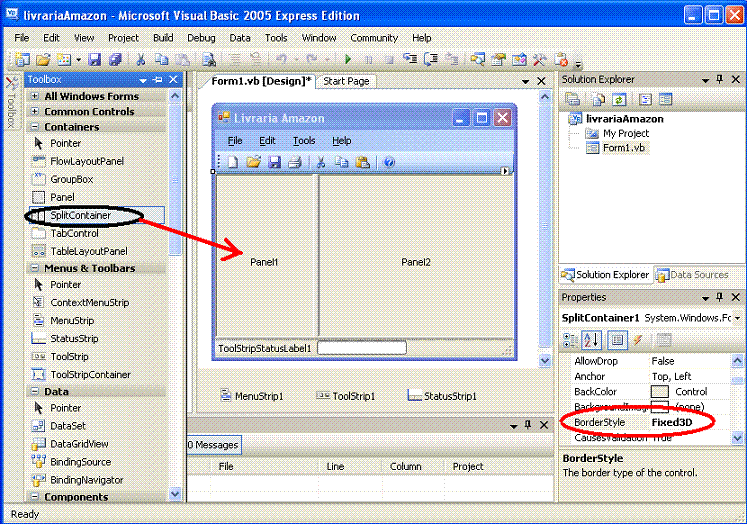747x524 pixels.
Task: Start debugging with the green play icon
Action: tap(348, 60)
